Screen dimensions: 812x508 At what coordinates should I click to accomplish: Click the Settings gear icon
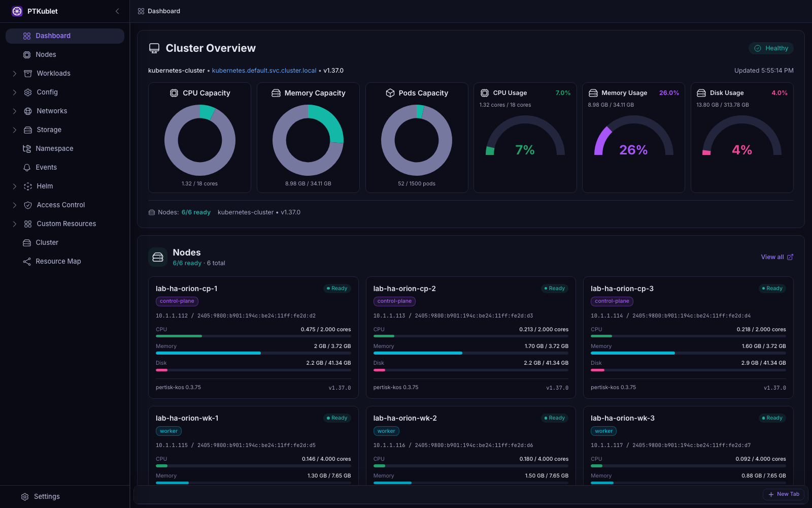(25, 497)
